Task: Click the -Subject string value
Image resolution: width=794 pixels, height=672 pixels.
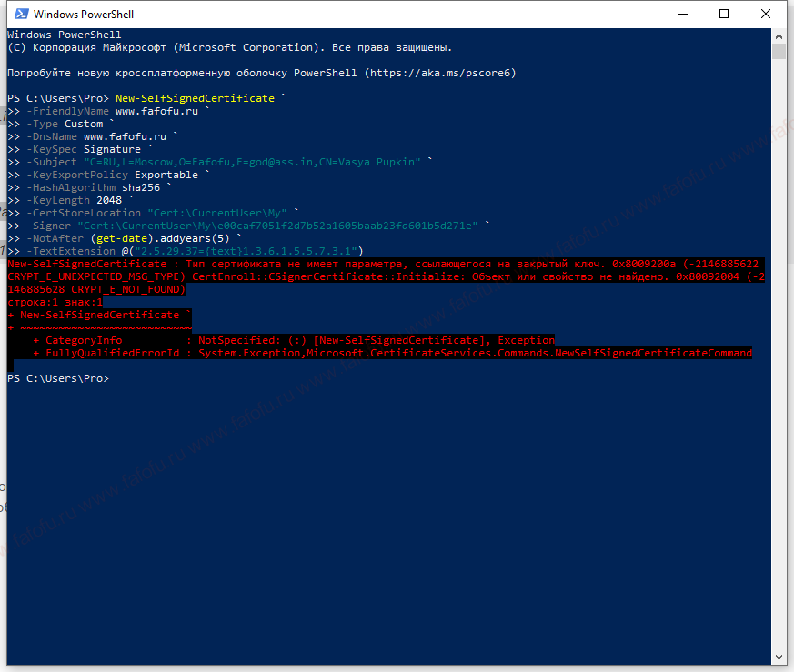Action: pyautogui.click(x=252, y=162)
